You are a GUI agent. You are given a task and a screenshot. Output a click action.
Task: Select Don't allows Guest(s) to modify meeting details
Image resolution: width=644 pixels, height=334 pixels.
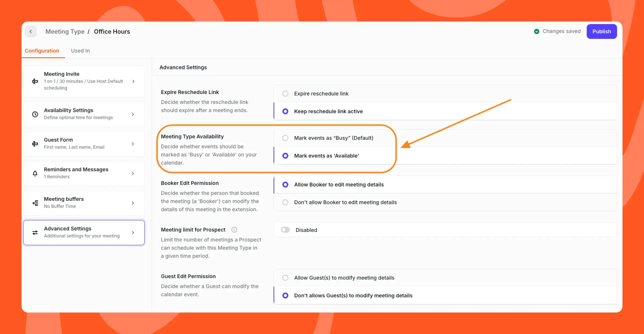pos(445,295)
